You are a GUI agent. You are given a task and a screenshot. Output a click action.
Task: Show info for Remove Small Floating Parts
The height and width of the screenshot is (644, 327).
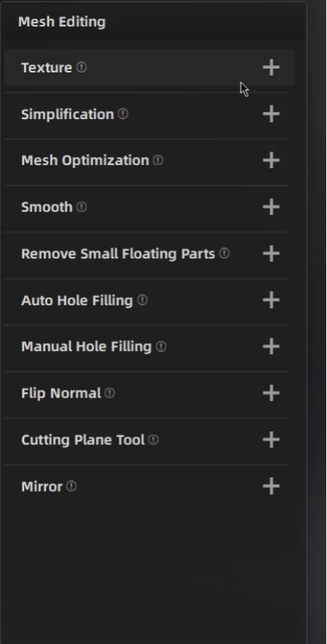click(x=224, y=254)
